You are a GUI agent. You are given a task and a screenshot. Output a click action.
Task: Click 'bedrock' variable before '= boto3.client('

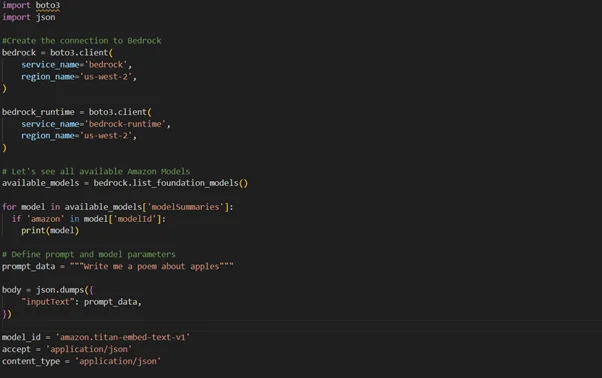[19, 53]
